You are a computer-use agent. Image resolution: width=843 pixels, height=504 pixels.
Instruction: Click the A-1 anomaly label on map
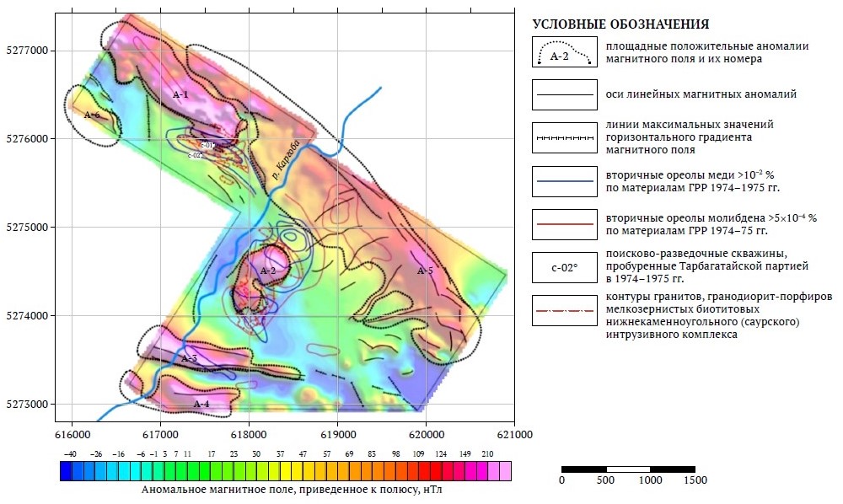(x=180, y=94)
